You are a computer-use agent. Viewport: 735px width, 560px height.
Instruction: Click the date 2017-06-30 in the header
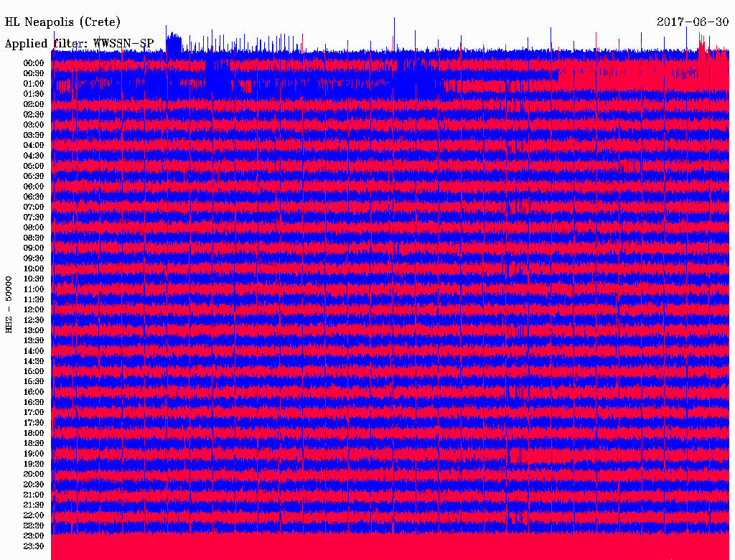point(692,22)
